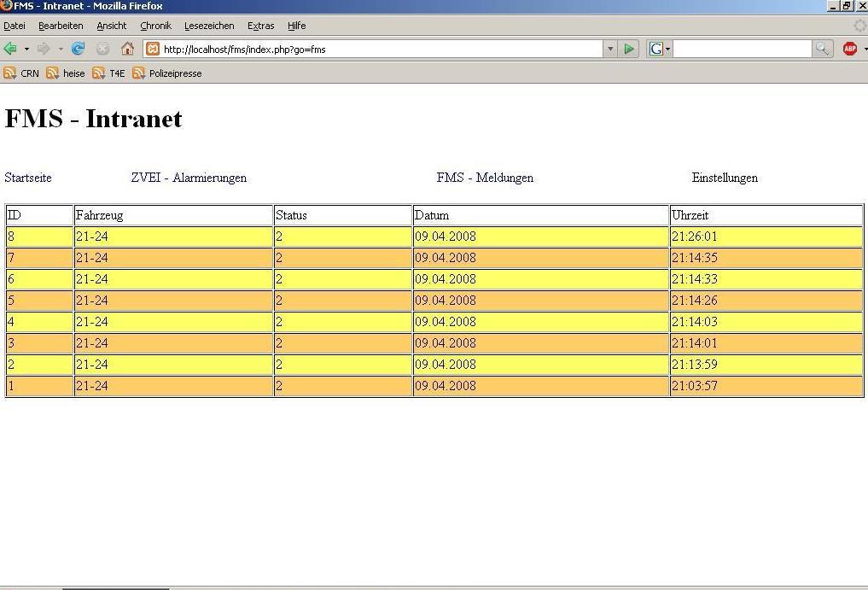Open the Google search engine selector dropdown
This screenshot has height=590, width=868.
[x=660, y=49]
